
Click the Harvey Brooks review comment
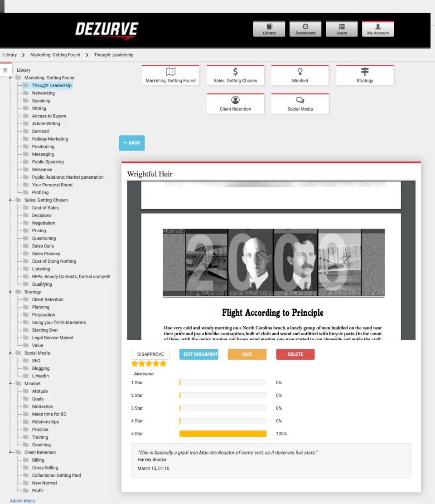(x=271, y=460)
